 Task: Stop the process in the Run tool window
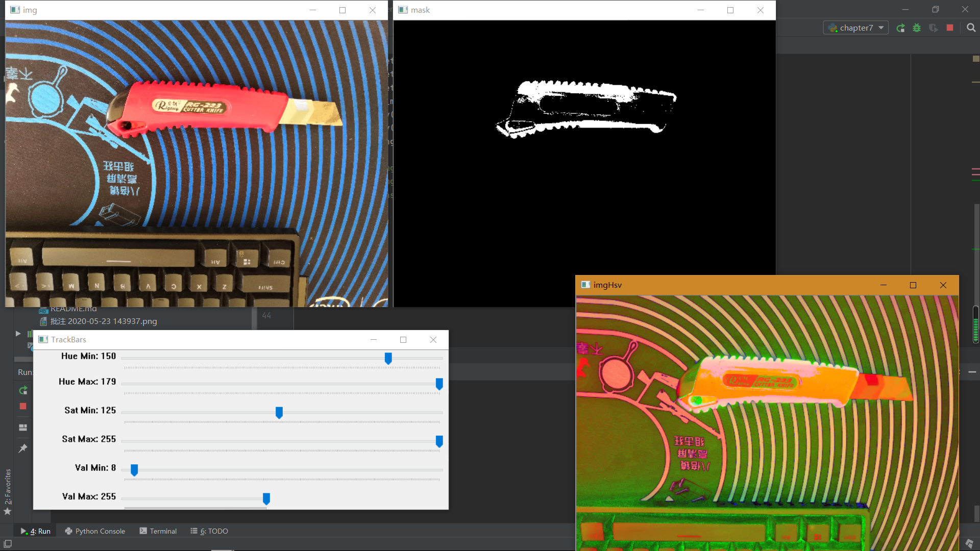pyautogui.click(x=22, y=406)
